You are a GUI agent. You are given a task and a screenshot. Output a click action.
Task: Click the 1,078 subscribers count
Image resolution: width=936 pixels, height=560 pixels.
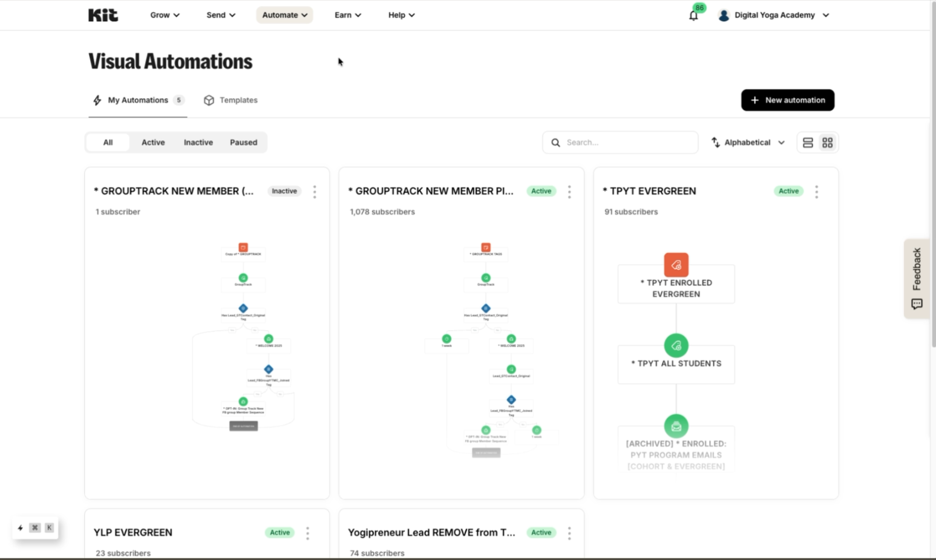pyautogui.click(x=382, y=212)
